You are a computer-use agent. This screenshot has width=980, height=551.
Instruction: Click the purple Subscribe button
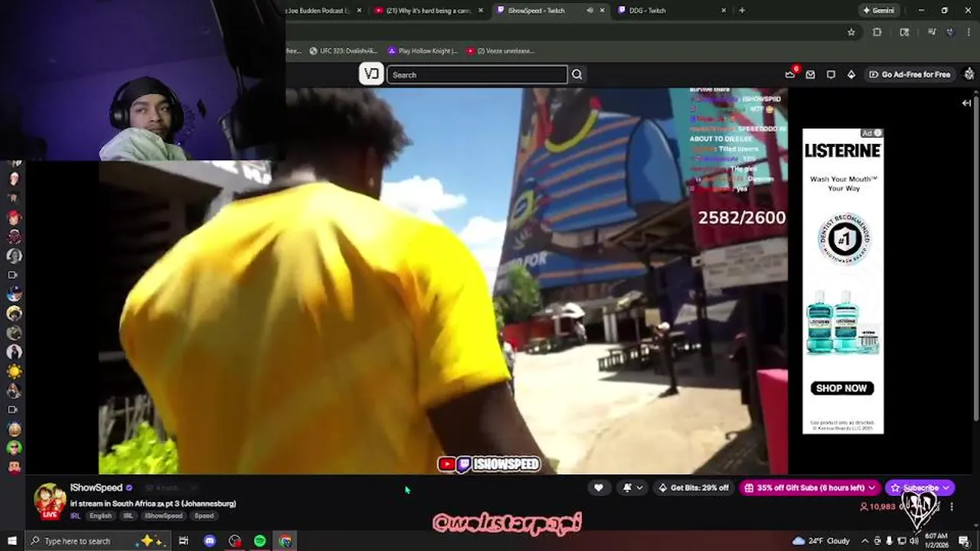pyautogui.click(x=920, y=487)
